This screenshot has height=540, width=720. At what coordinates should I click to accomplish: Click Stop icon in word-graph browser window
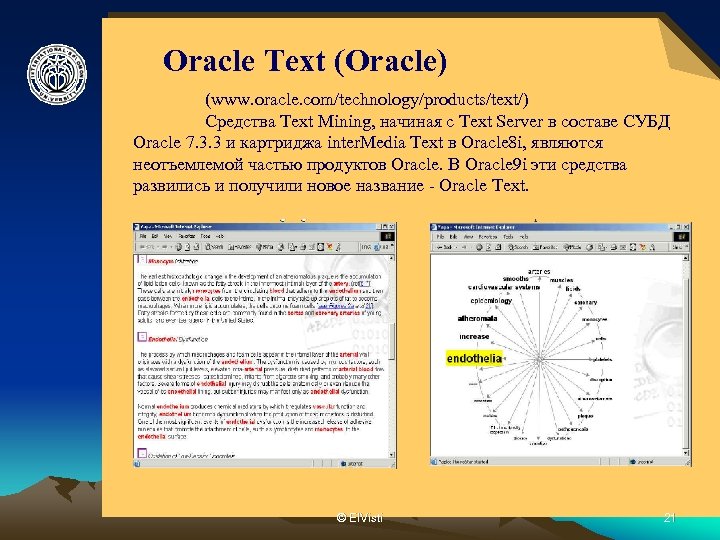pyautogui.click(x=479, y=247)
